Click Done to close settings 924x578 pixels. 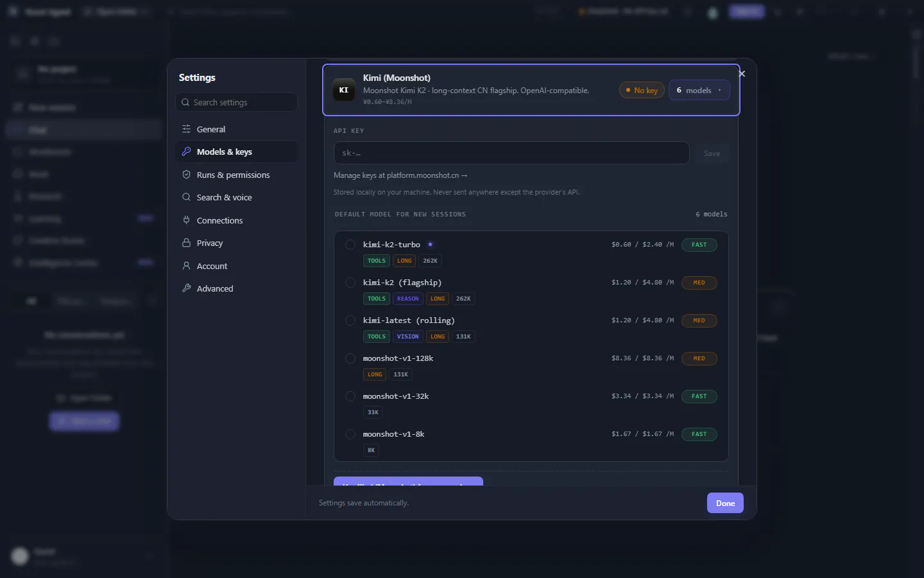(x=725, y=503)
